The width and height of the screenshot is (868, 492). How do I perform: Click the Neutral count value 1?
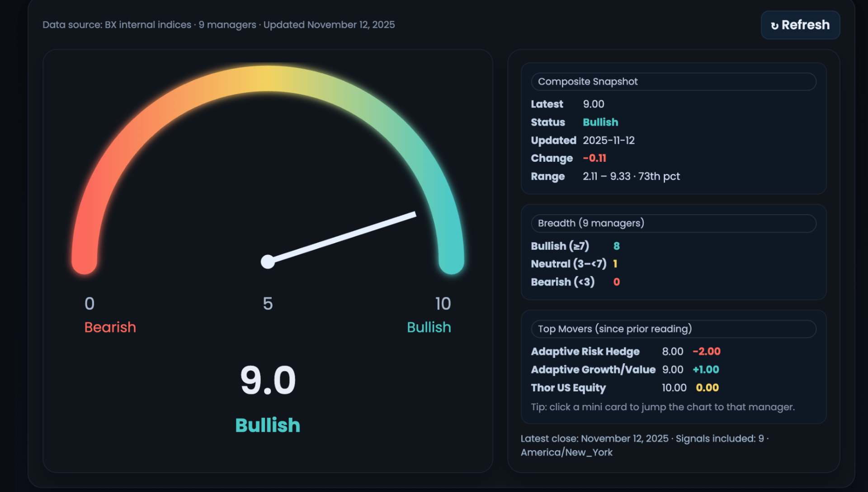click(x=615, y=264)
